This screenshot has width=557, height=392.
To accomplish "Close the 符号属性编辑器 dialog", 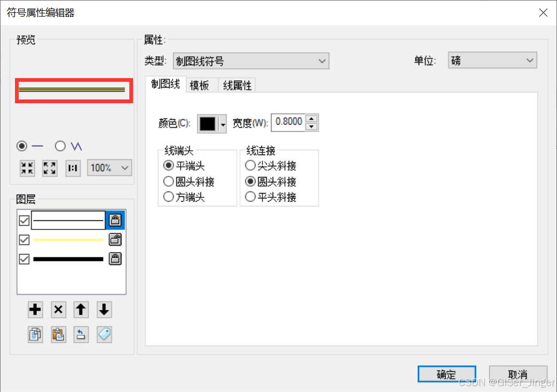I will tap(543, 13).
